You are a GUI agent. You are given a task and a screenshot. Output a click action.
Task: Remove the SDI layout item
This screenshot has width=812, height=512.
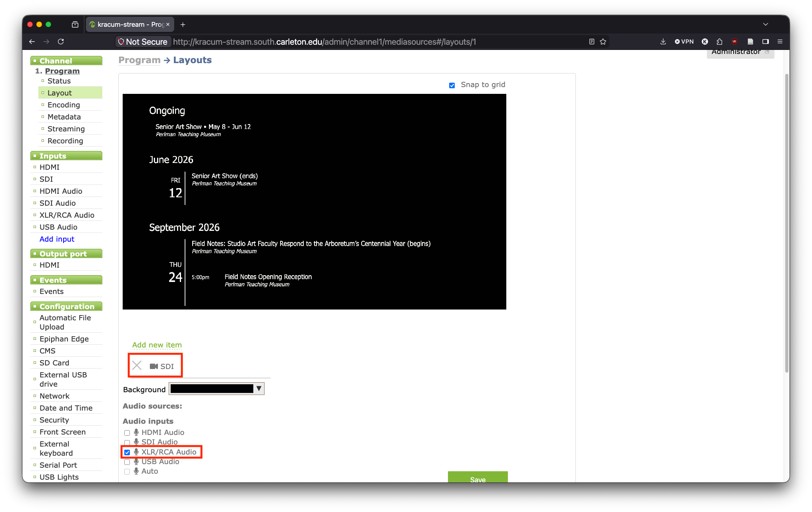tap(137, 365)
